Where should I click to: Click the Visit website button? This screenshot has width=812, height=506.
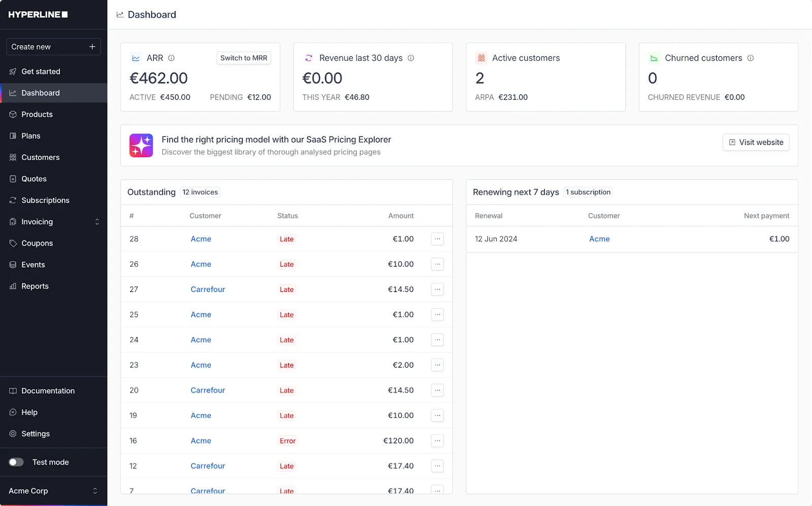coord(756,142)
